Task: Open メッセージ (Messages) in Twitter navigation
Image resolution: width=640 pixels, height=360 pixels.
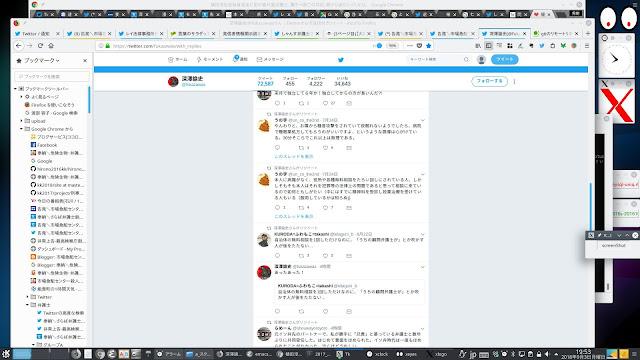Action: (x=270, y=60)
